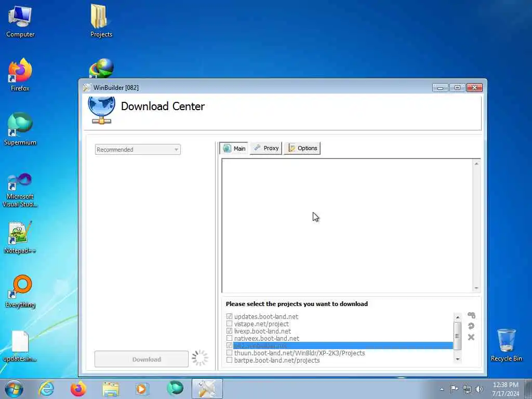Click the log pane scroll down arrow
Screen dimensions: 532x399
[x=476, y=288]
